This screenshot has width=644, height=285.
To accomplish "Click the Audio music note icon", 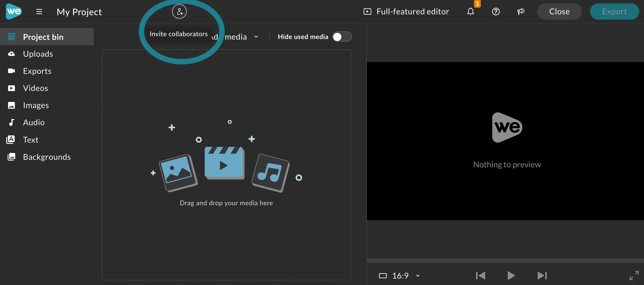I will click(x=12, y=122).
